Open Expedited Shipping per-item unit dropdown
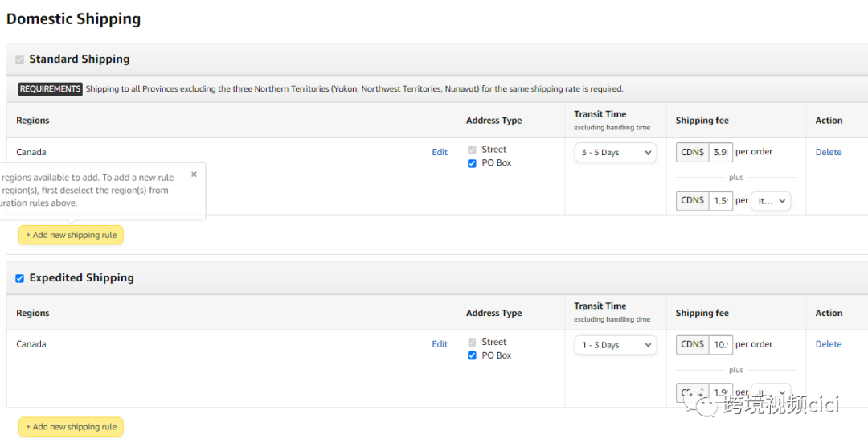Viewport: 868px width, 443px height. click(x=770, y=393)
